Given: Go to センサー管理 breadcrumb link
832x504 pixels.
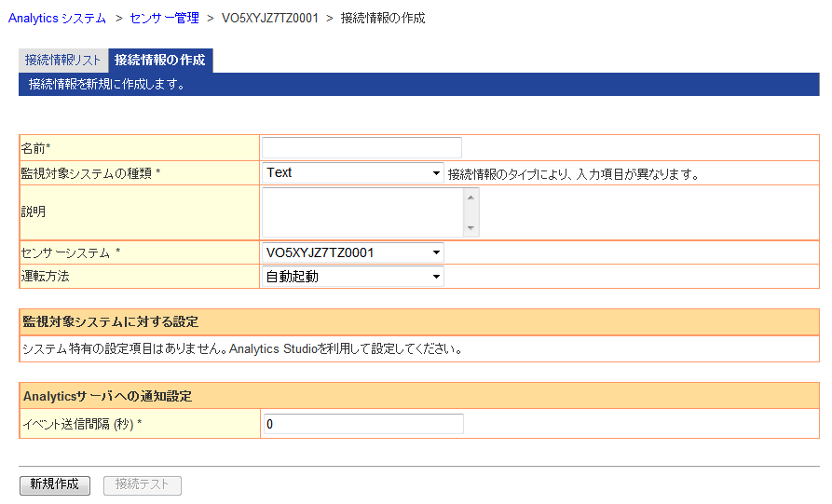Looking at the screenshot, I should click(x=165, y=18).
